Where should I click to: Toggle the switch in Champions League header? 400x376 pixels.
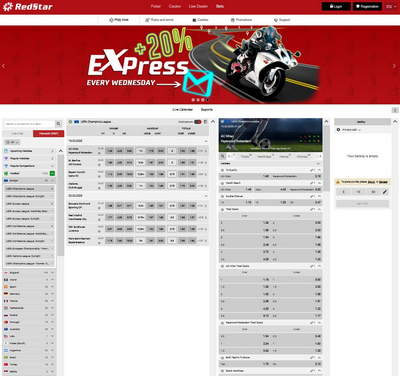point(198,122)
